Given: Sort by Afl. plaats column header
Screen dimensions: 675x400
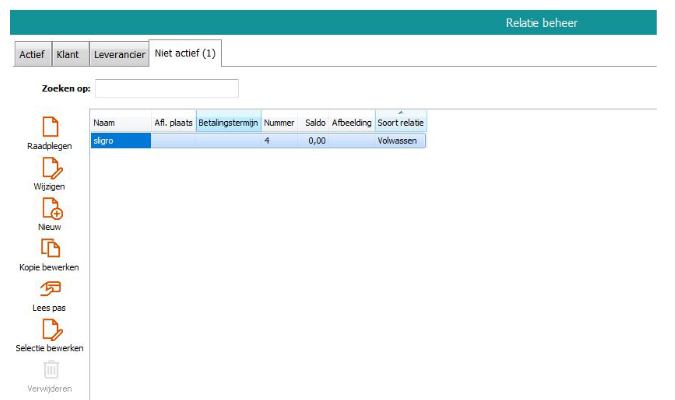Looking at the screenshot, I should click(173, 122).
